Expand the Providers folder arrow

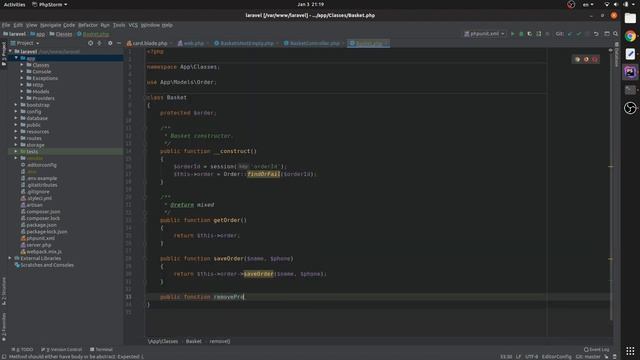pos(22,98)
